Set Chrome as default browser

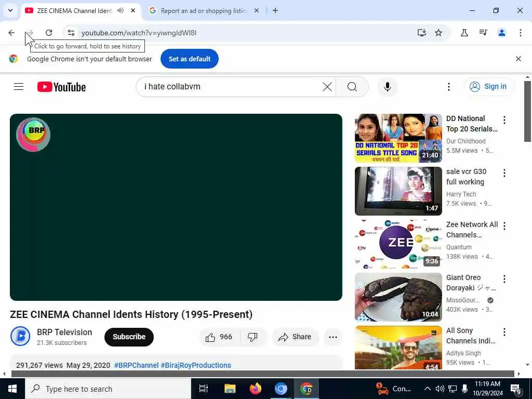(189, 59)
